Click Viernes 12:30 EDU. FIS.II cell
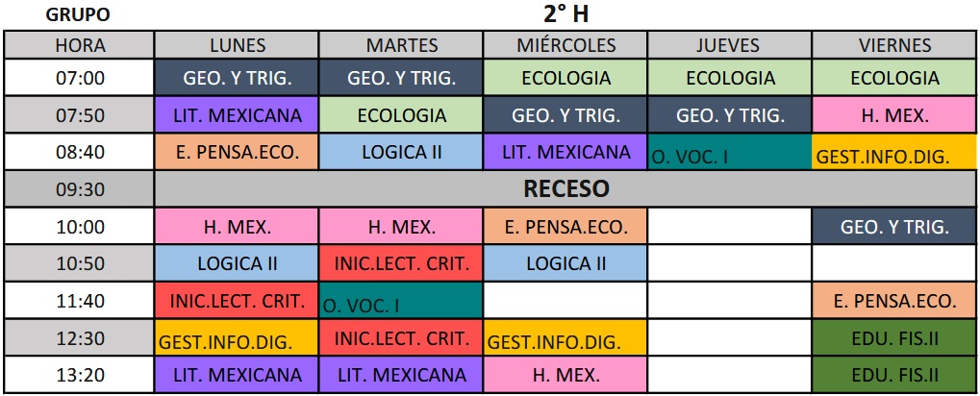The height and width of the screenshot is (396, 980). (894, 338)
